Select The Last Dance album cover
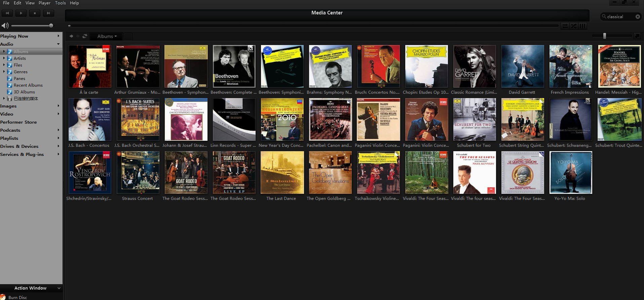Viewport: 644px width, 300px height. [282, 173]
